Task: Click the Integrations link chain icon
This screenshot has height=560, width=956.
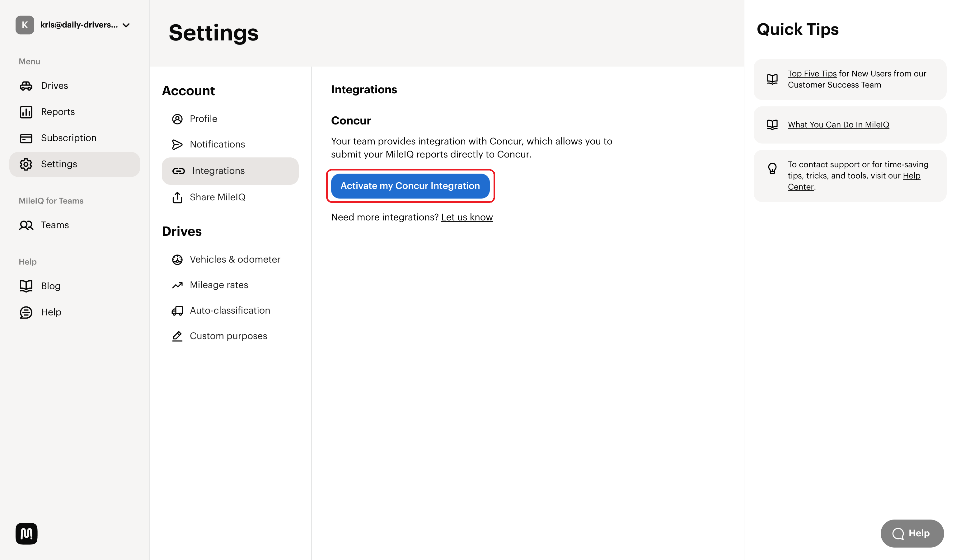Action: coord(178,171)
